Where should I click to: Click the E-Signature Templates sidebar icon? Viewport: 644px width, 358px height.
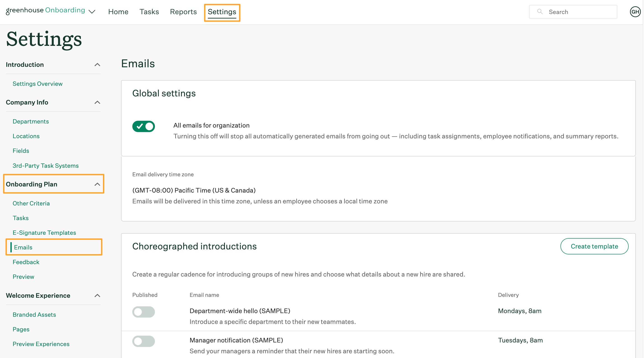(44, 232)
